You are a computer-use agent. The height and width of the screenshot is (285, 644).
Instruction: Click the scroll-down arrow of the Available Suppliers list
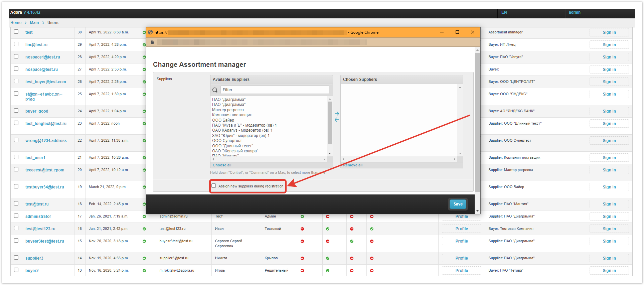(x=330, y=153)
